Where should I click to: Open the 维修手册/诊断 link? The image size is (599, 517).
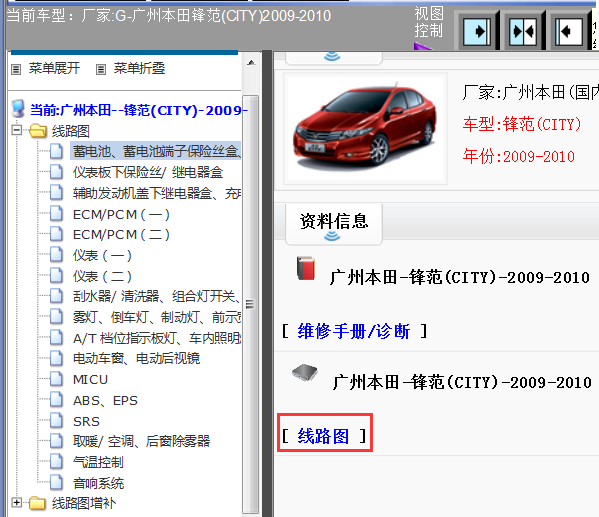pyautogui.click(x=354, y=331)
